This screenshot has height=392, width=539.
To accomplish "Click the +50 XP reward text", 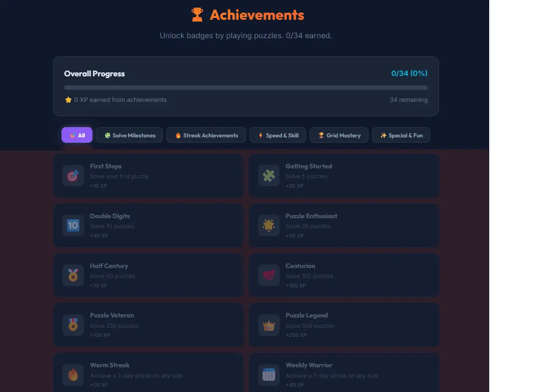I will point(294,236).
